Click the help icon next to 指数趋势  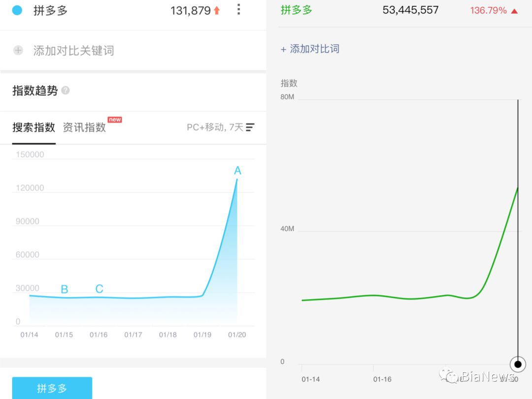click(66, 91)
